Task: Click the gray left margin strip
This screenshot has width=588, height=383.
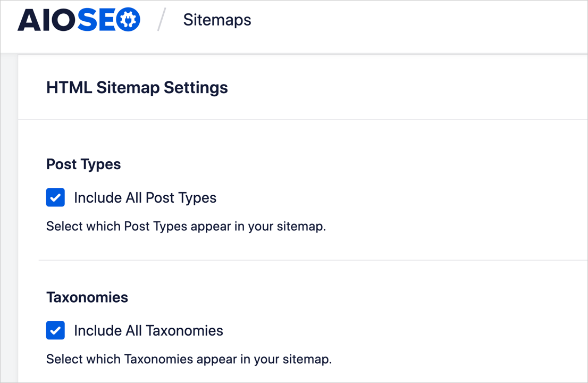Action: tap(9, 218)
